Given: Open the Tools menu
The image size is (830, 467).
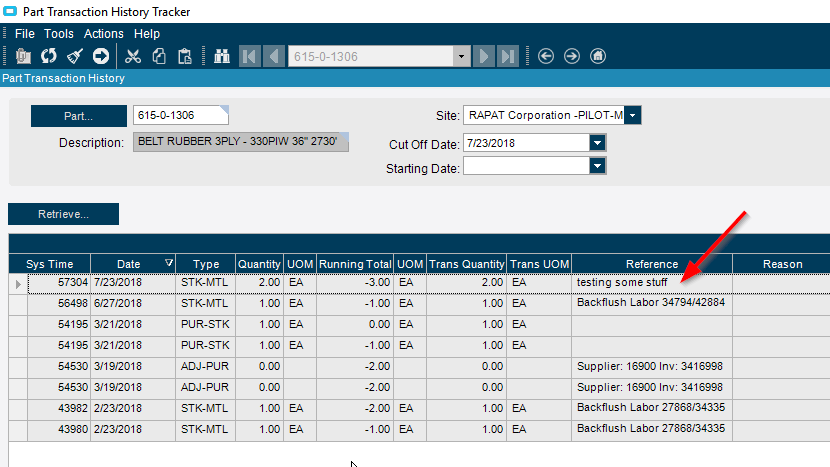Looking at the screenshot, I should pos(59,34).
